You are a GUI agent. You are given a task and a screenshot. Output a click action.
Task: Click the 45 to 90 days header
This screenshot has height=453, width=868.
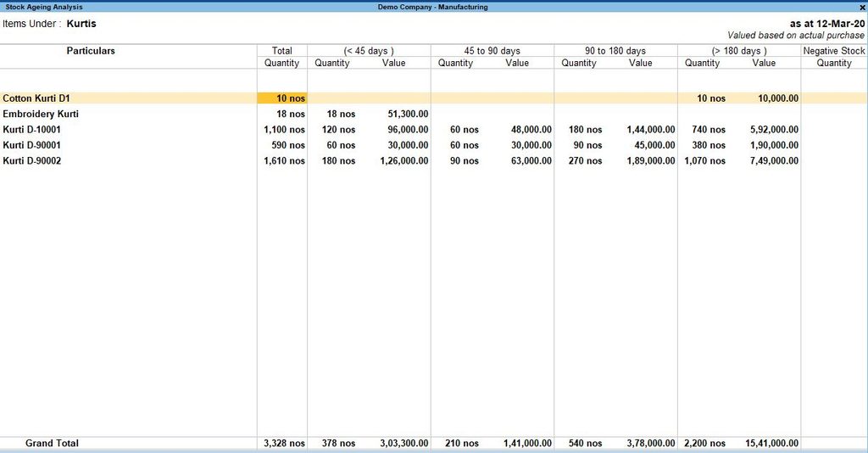[492, 51]
